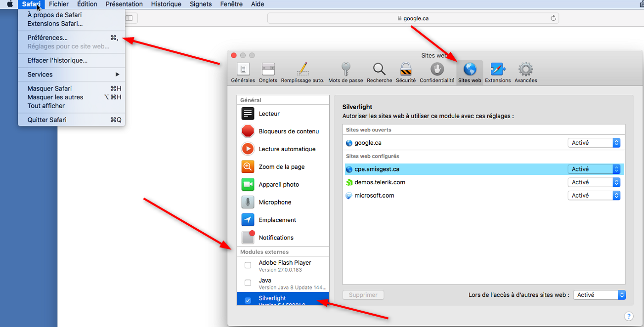Open the Présentation menu

coord(124,4)
